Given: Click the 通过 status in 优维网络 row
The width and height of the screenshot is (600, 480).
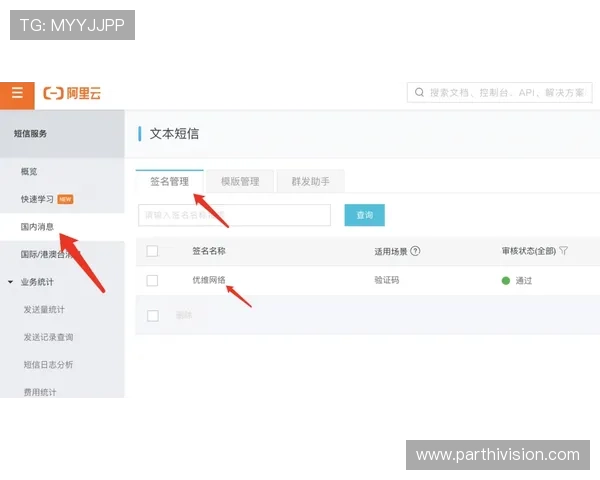Looking at the screenshot, I should pos(524,281).
